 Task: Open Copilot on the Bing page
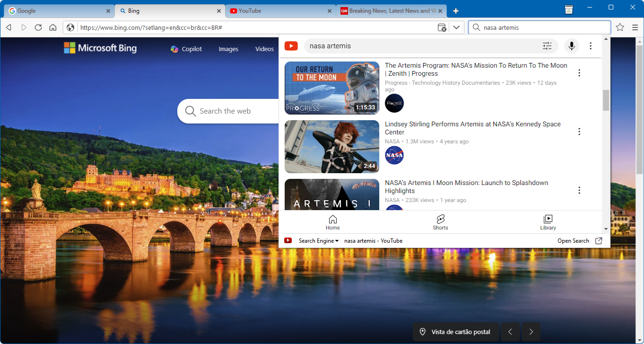[x=186, y=49]
